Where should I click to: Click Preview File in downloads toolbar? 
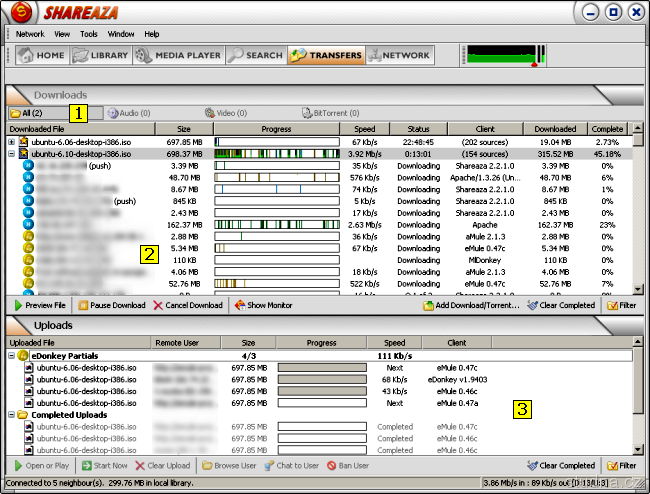point(41,305)
